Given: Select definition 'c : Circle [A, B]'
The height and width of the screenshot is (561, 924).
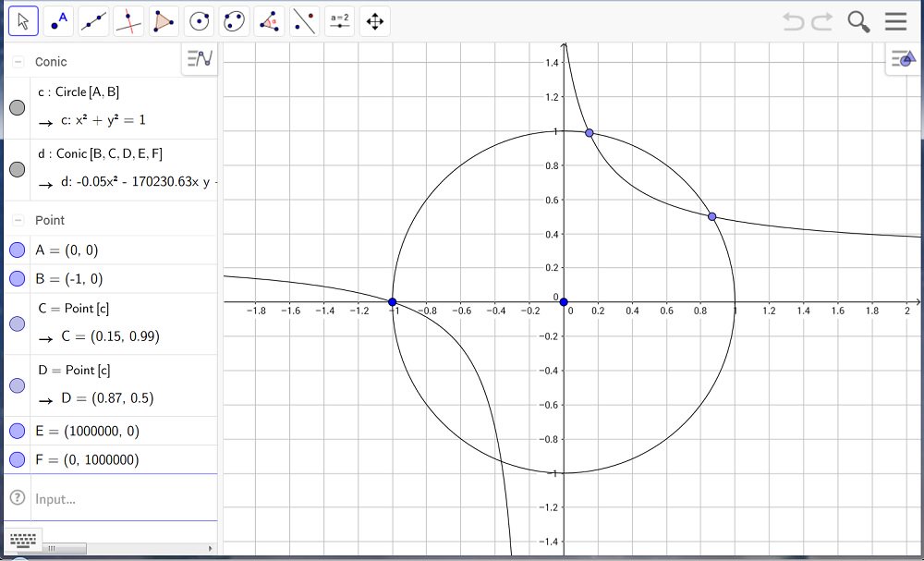Looking at the screenshot, I should click(x=79, y=92).
